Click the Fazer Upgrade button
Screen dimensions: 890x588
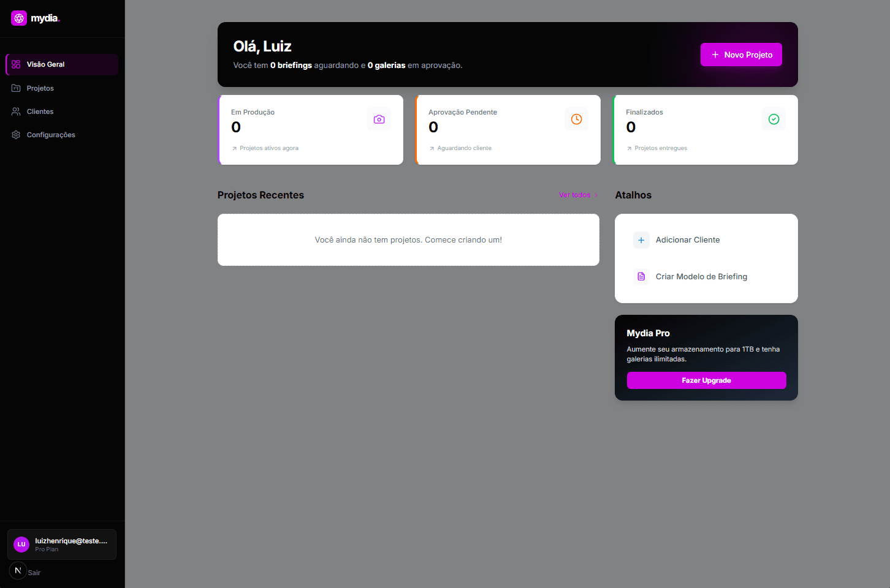tap(706, 380)
